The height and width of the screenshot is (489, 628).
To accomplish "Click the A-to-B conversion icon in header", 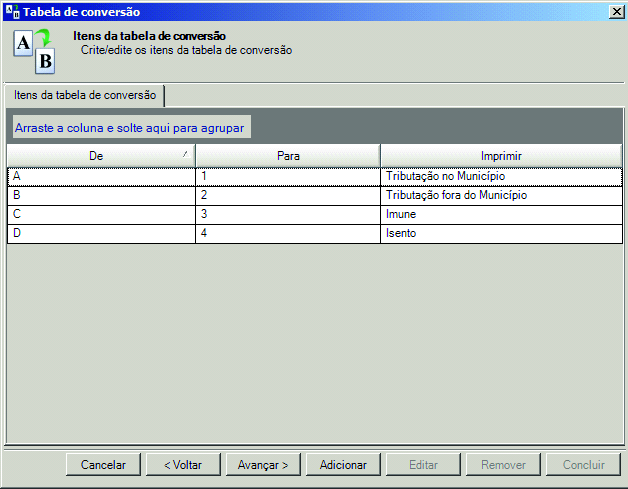I will click(33, 50).
